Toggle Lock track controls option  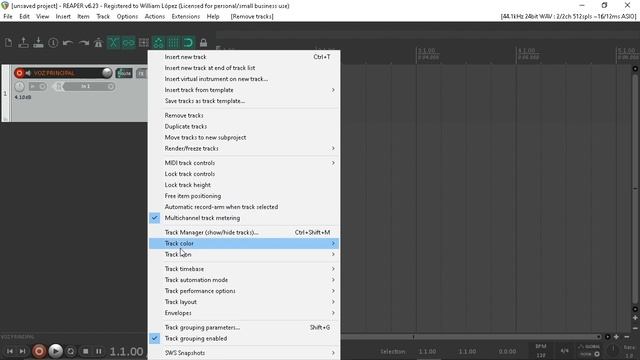[x=244, y=174]
